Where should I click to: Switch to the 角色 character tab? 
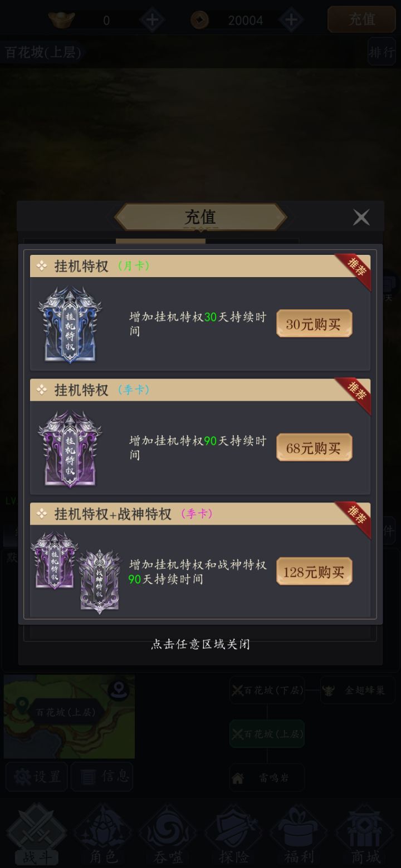click(103, 834)
